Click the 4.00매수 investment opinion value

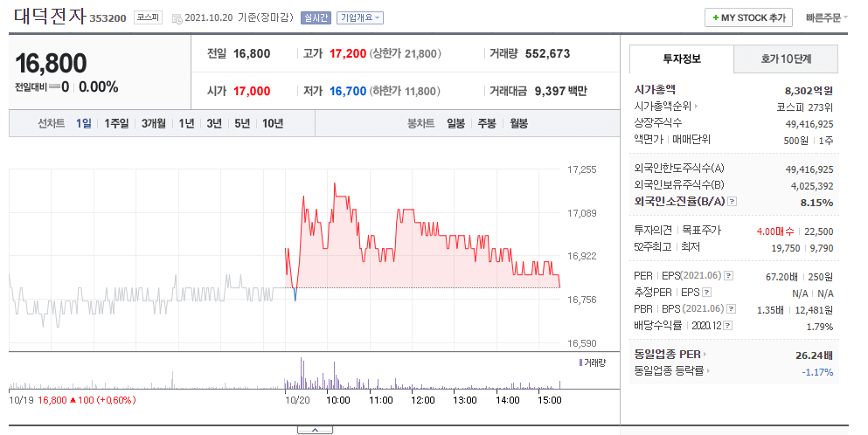[775, 231]
